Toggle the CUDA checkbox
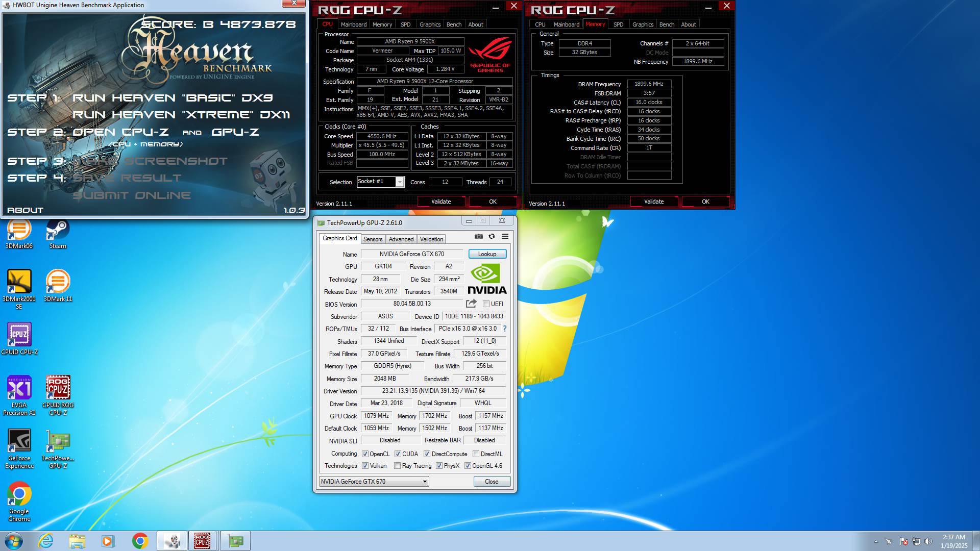The image size is (980, 551). pos(398,454)
